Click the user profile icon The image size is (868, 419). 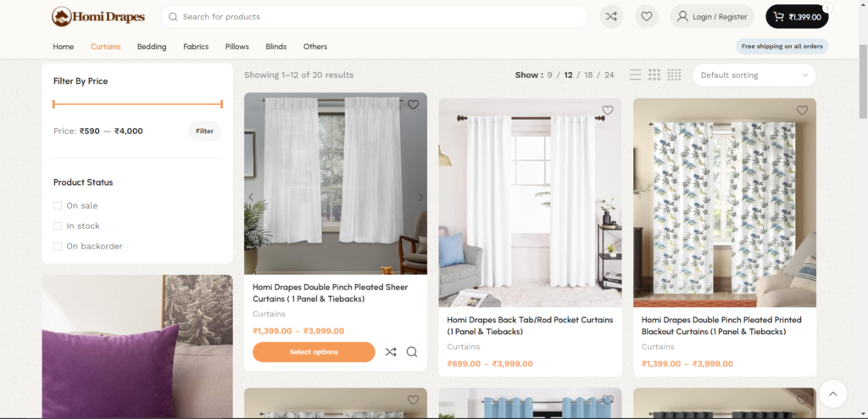click(682, 17)
